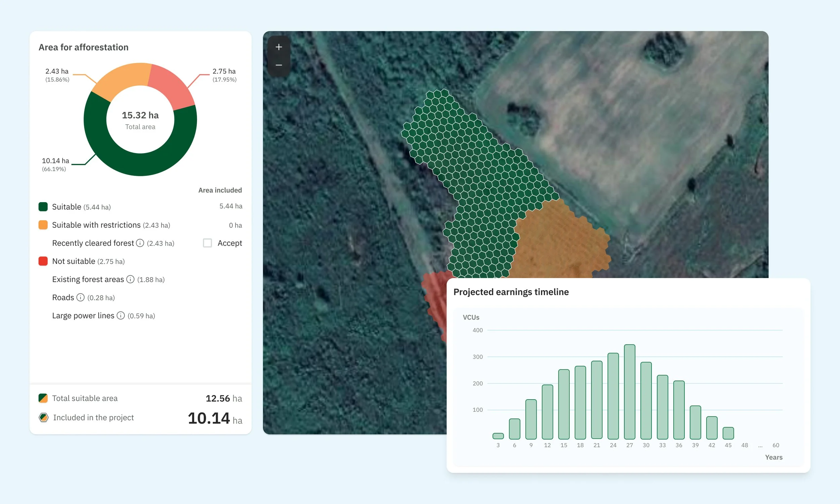Click the Total suitable area split-color icon
Screen dimensions: 840x504
point(43,398)
